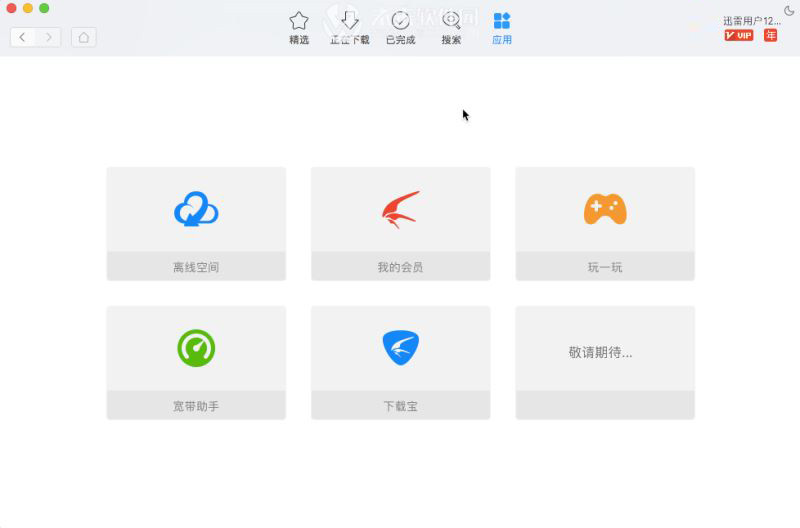Click the 年 annual member badge
Viewport: 800px width, 528px height.
click(770, 35)
